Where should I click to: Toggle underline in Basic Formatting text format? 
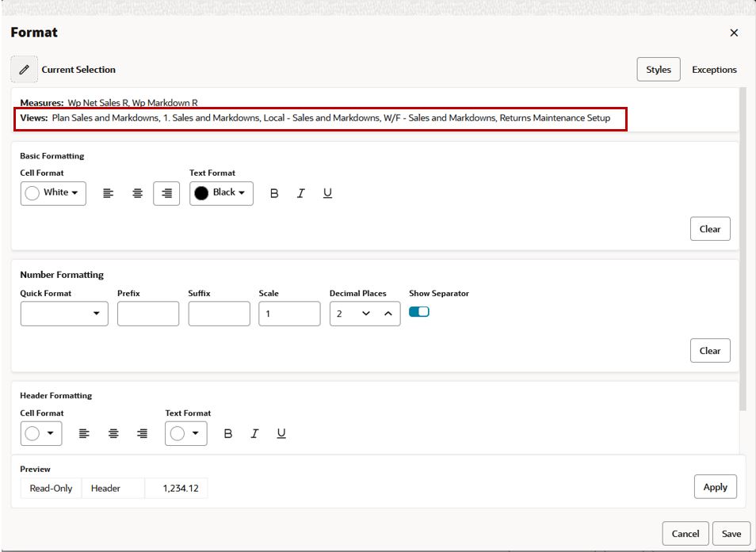pos(327,193)
